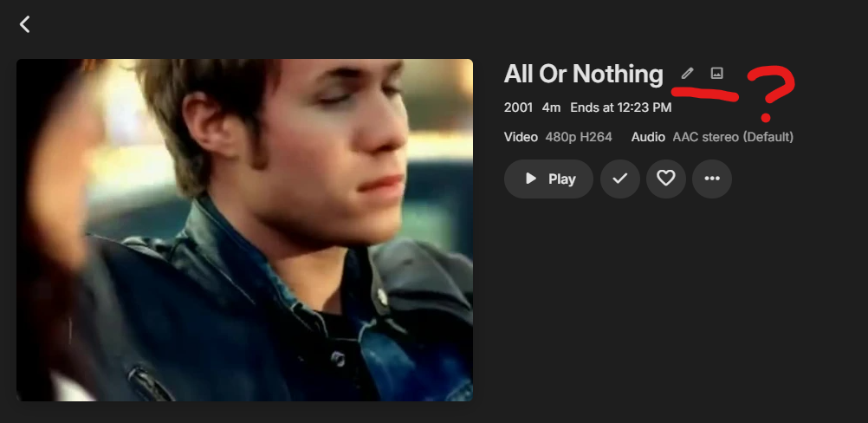
Task: Click the Video label
Action: [x=521, y=137]
